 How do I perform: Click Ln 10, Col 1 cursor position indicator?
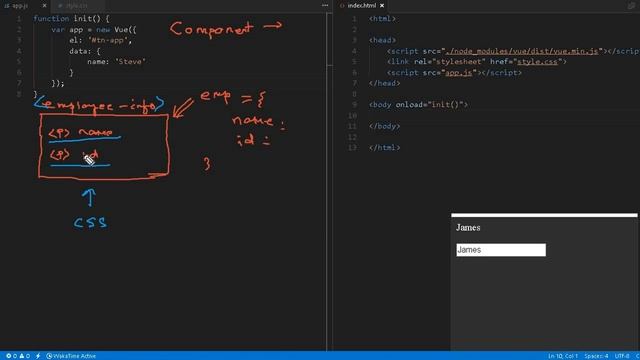[x=563, y=356]
